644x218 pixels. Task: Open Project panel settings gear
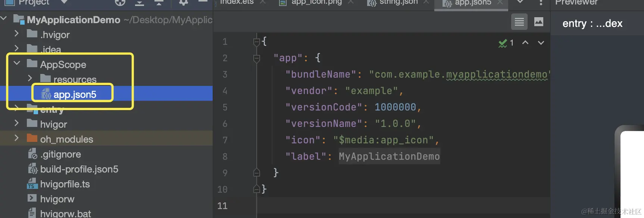click(183, 2)
